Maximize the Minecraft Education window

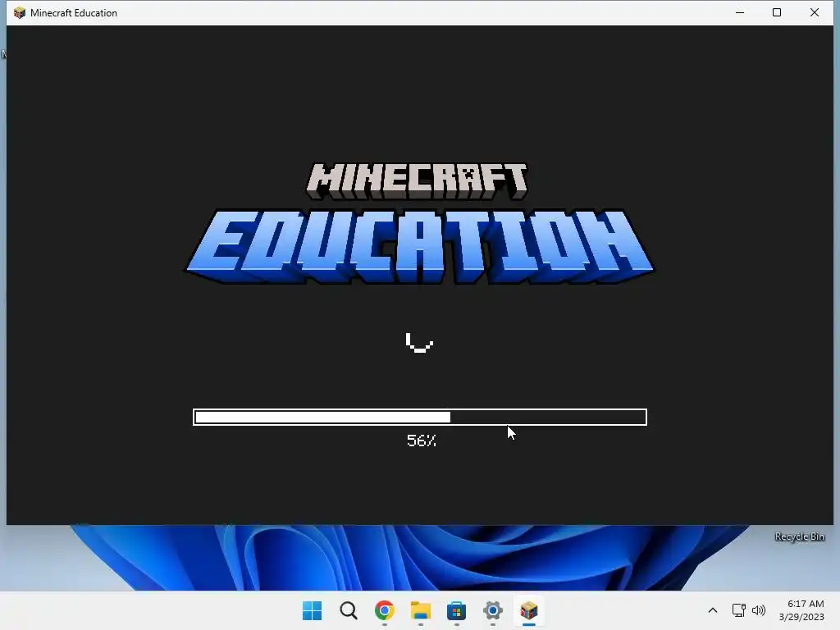(777, 12)
